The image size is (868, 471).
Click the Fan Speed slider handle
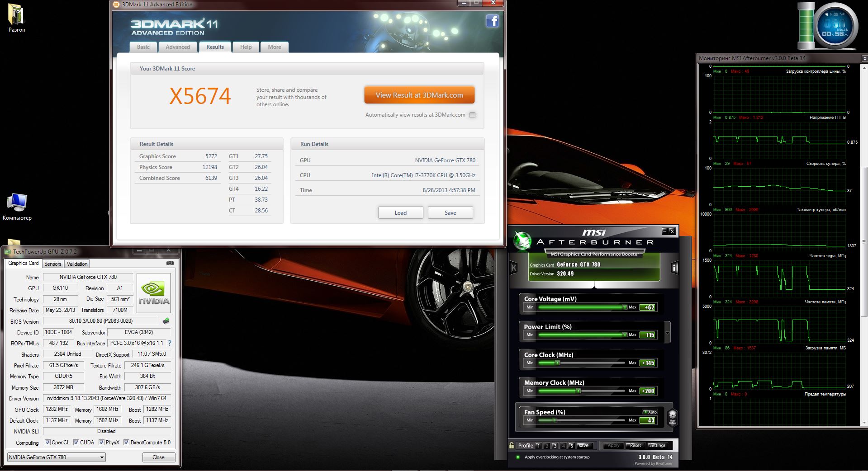tap(555, 420)
